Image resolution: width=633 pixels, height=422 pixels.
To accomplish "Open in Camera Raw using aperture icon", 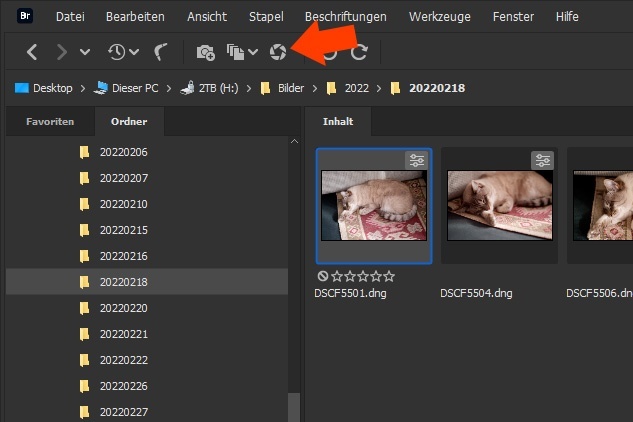I will pos(278,51).
